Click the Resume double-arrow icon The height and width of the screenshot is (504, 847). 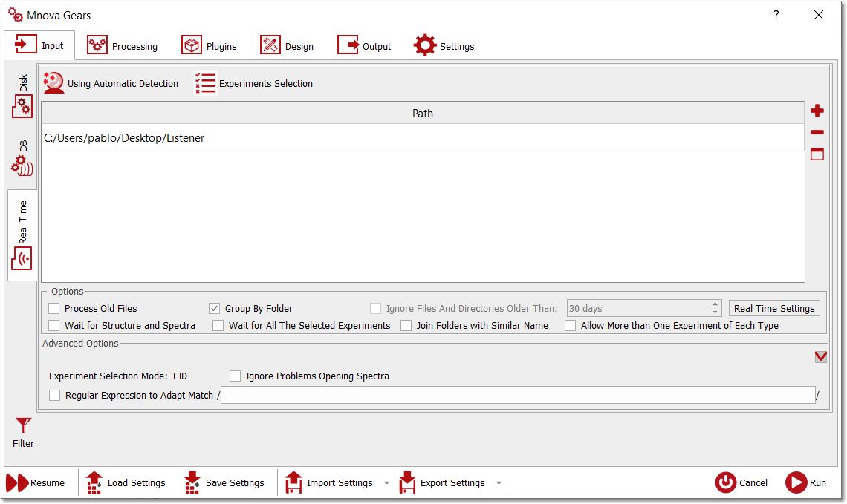(17, 483)
